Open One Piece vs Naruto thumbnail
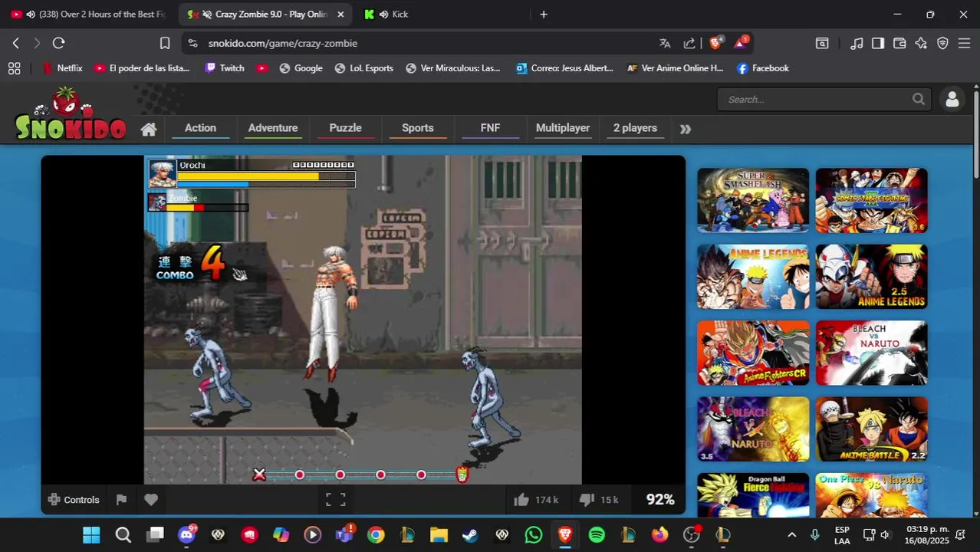The width and height of the screenshot is (980, 552). point(871,495)
